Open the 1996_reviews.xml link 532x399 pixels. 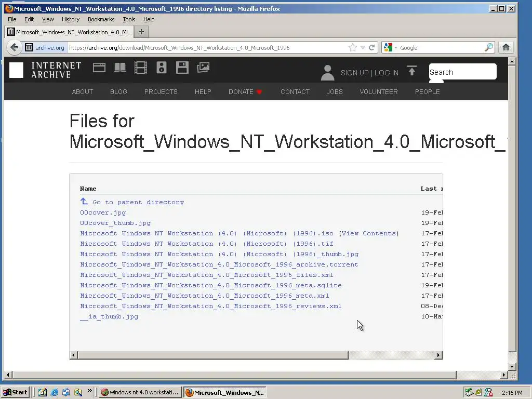click(211, 305)
